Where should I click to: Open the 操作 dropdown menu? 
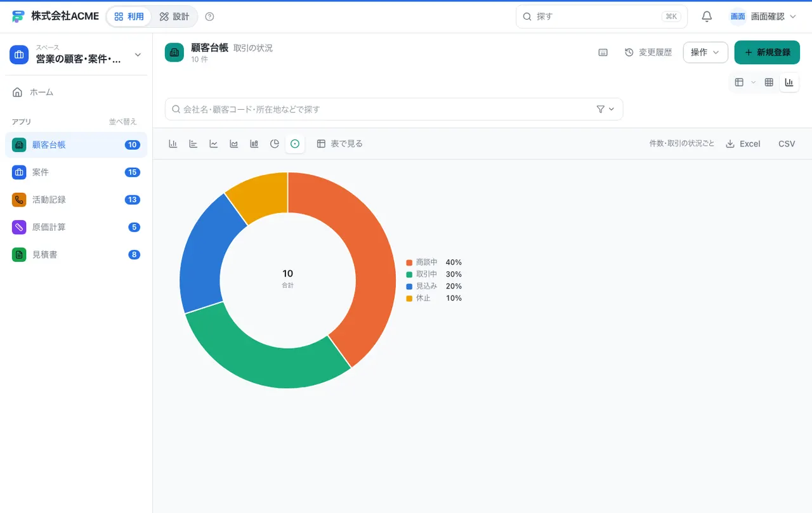pos(705,53)
